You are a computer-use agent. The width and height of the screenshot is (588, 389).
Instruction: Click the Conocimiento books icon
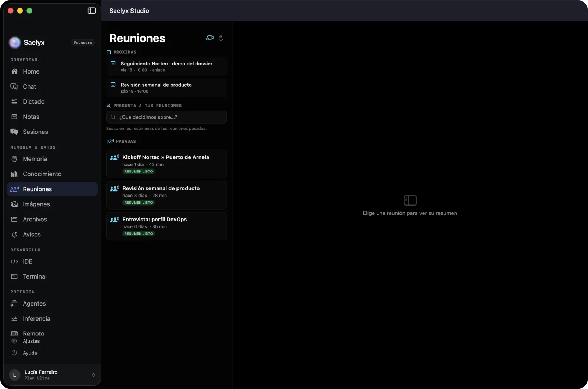14,174
